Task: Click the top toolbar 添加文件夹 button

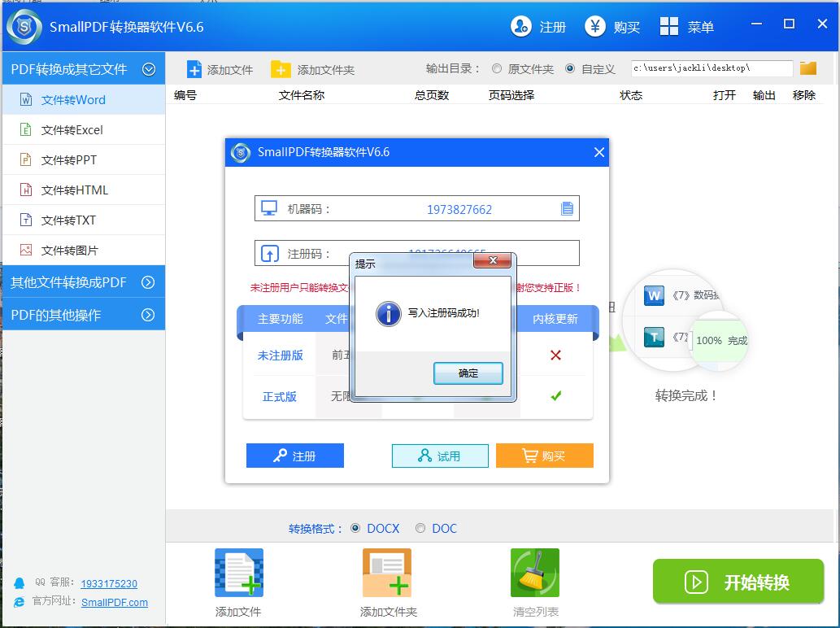Action: pyautogui.click(x=313, y=70)
